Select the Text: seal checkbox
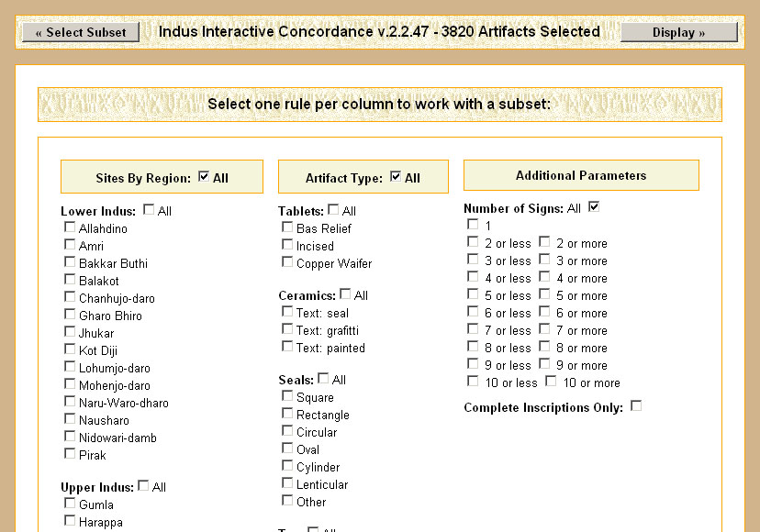Viewport: 760px width, 532px height. coord(287,311)
